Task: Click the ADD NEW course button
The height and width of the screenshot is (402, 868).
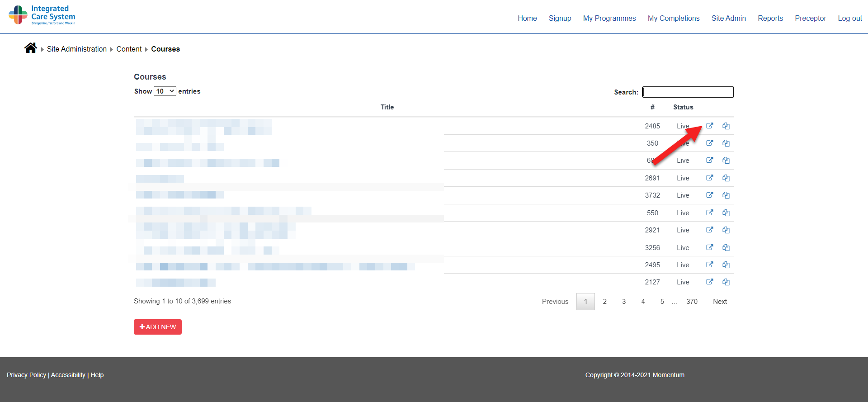Action: pos(158,327)
